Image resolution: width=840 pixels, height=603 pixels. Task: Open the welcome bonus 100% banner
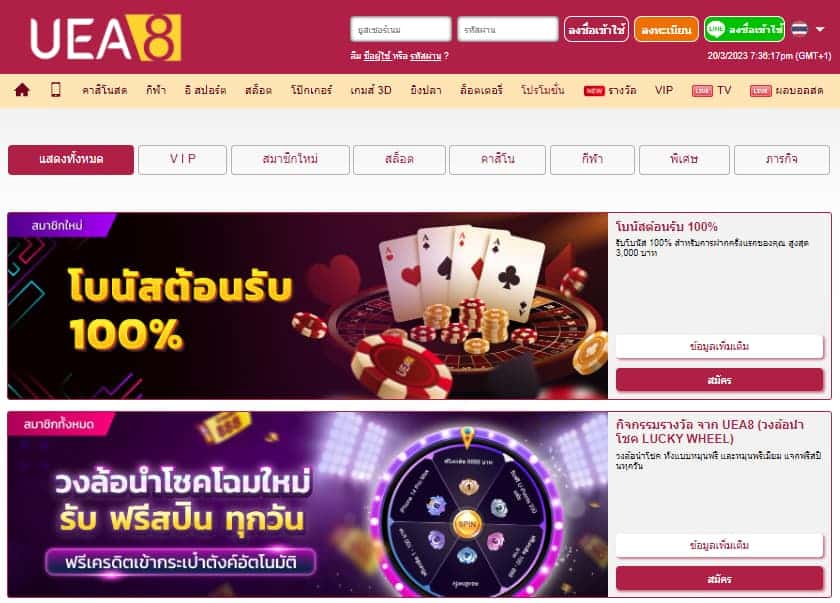coord(308,306)
